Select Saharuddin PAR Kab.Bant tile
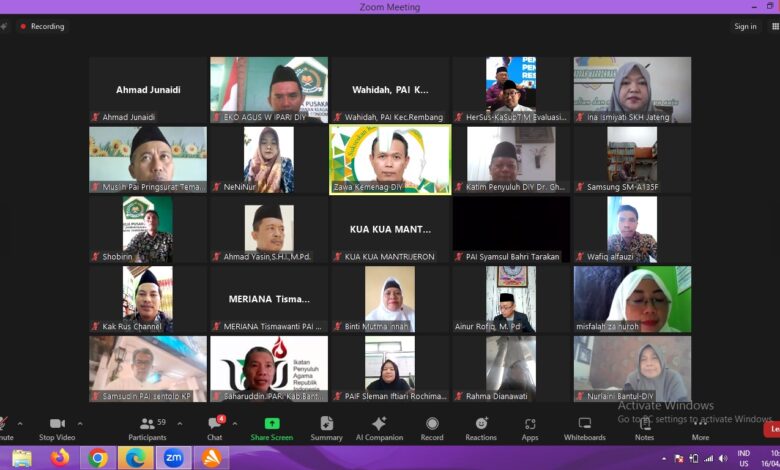The image size is (780, 470). [269, 369]
